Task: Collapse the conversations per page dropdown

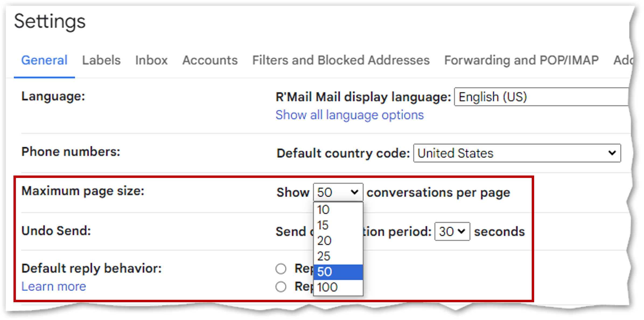Action: [338, 192]
